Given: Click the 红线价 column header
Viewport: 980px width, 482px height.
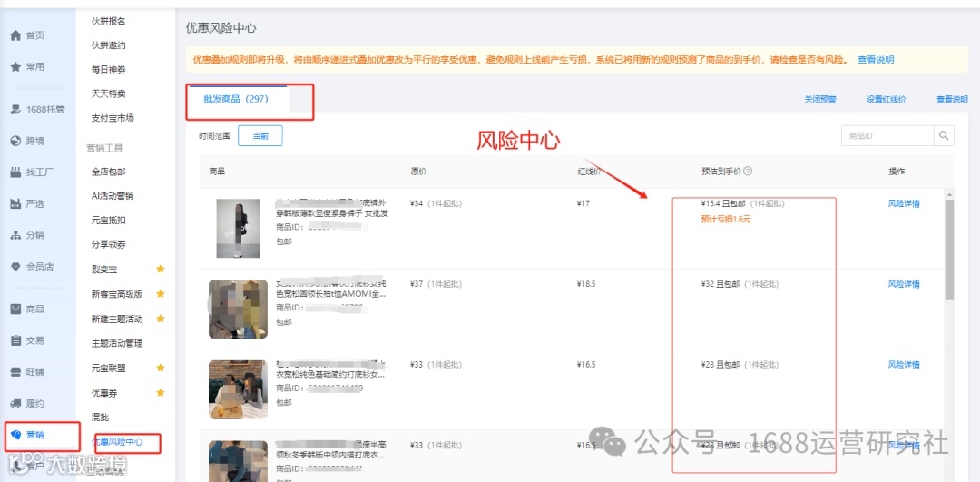Looking at the screenshot, I should coord(589,172).
